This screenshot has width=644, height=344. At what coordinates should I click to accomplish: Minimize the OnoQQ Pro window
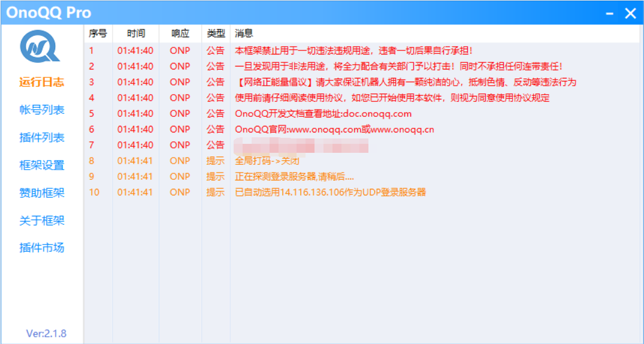pos(610,14)
